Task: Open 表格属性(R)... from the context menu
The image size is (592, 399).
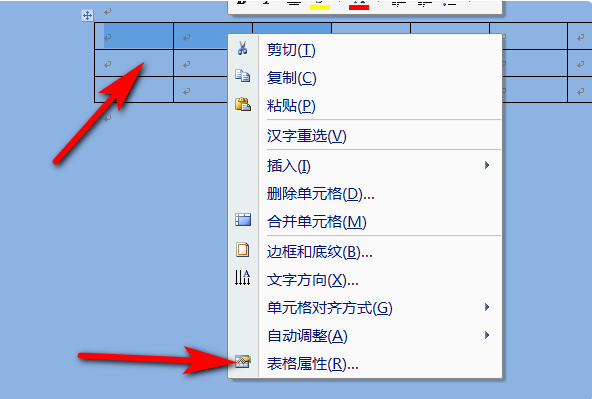Action: click(365, 364)
